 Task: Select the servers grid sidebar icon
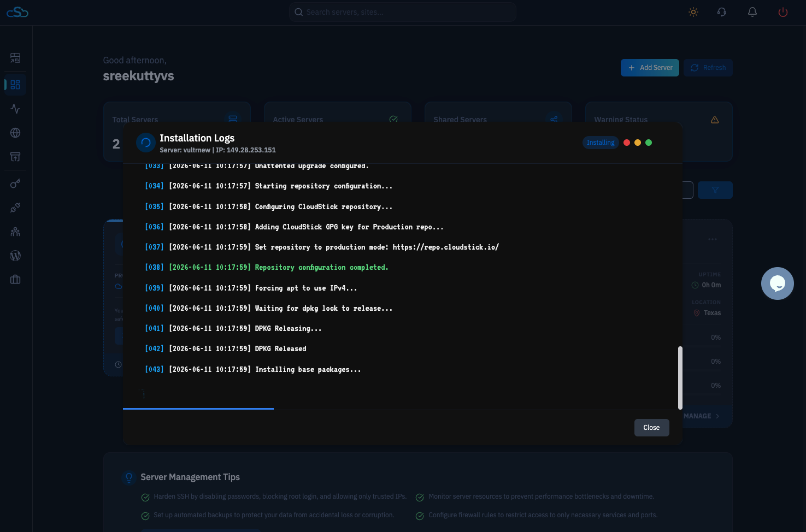point(15,85)
